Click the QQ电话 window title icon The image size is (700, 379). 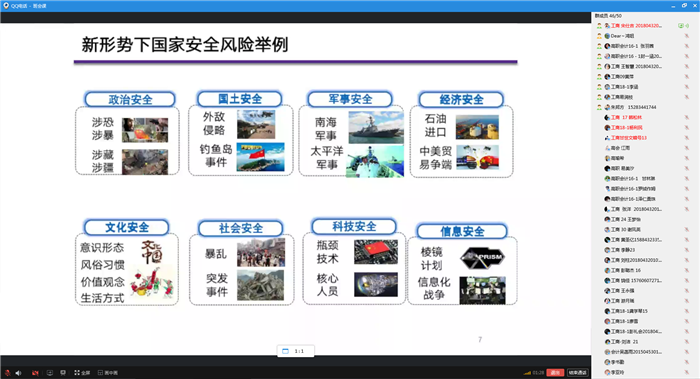[6, 6]
